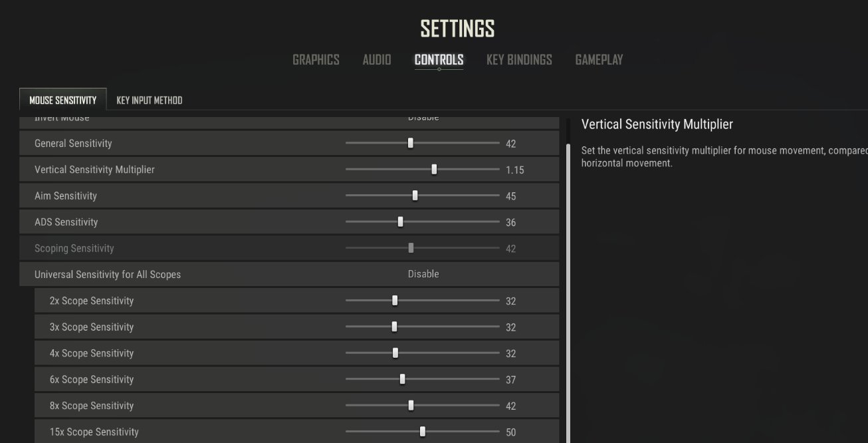Open the Graphics settings tab

point(316,60)
